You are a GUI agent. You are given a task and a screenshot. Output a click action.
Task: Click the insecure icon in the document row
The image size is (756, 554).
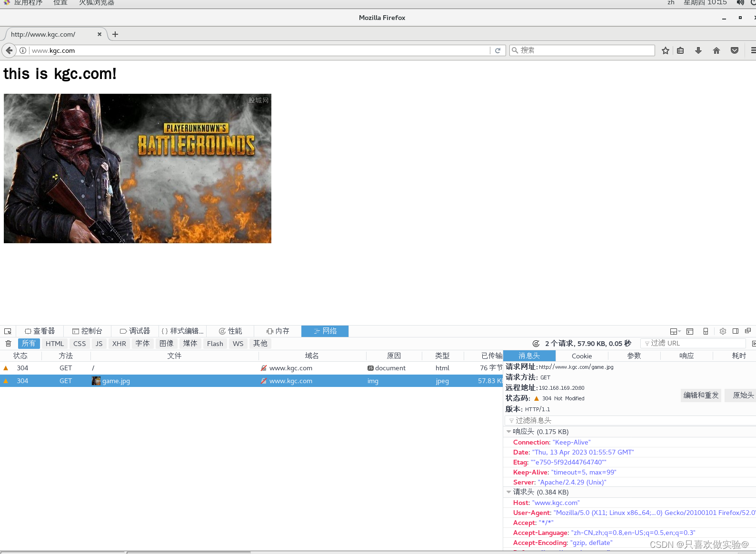[263, 368]
